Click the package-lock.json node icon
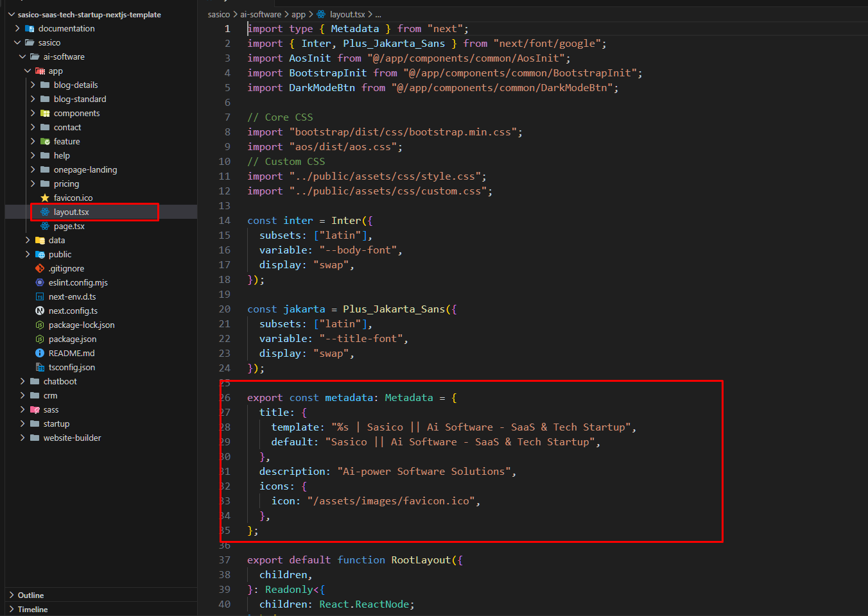Viewport: 868px width, 616px height. pos(40,325)
